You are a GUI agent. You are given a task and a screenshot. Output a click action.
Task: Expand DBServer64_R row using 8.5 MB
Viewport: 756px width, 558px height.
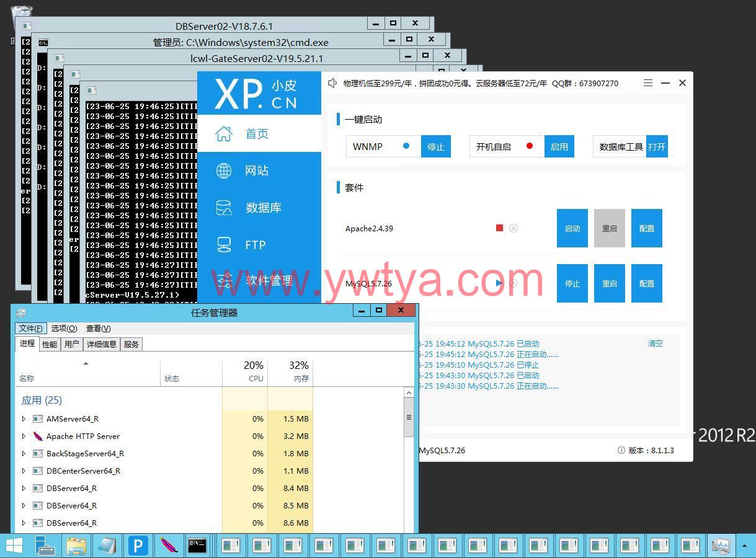[x=24, y=505]
